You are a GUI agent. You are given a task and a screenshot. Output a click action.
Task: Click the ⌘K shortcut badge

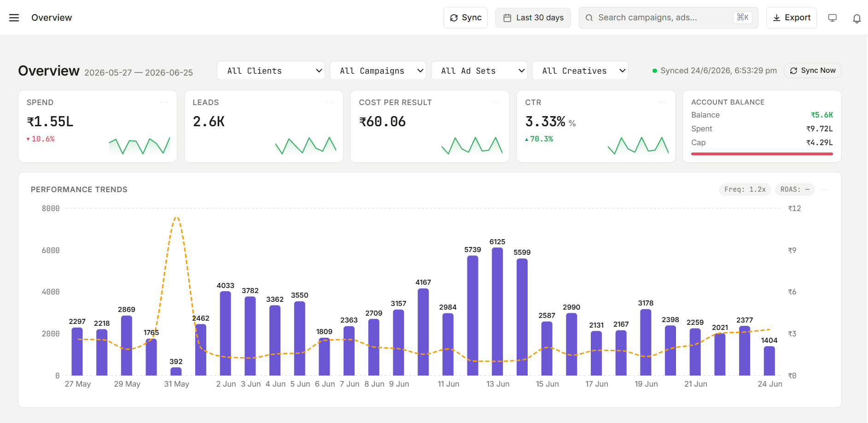point(743,18)
